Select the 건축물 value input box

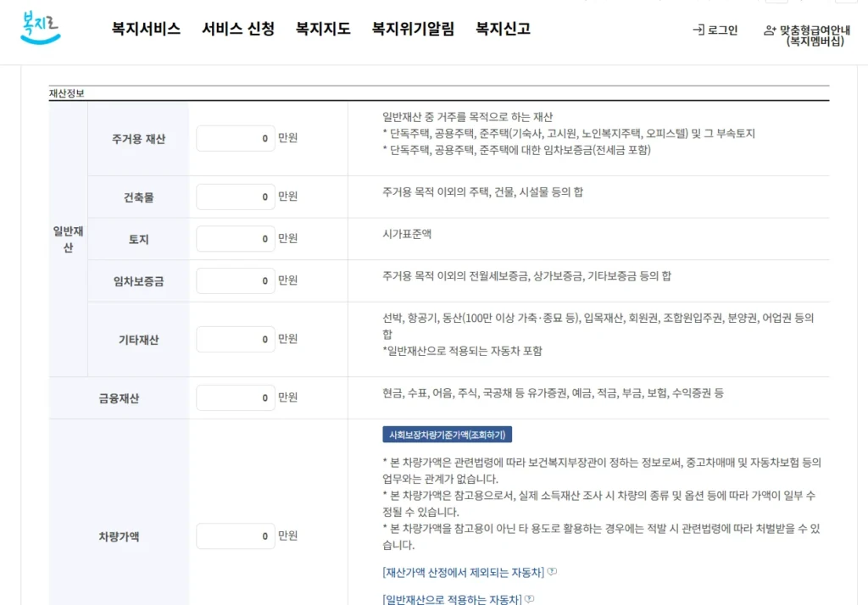tap(236, 196)
